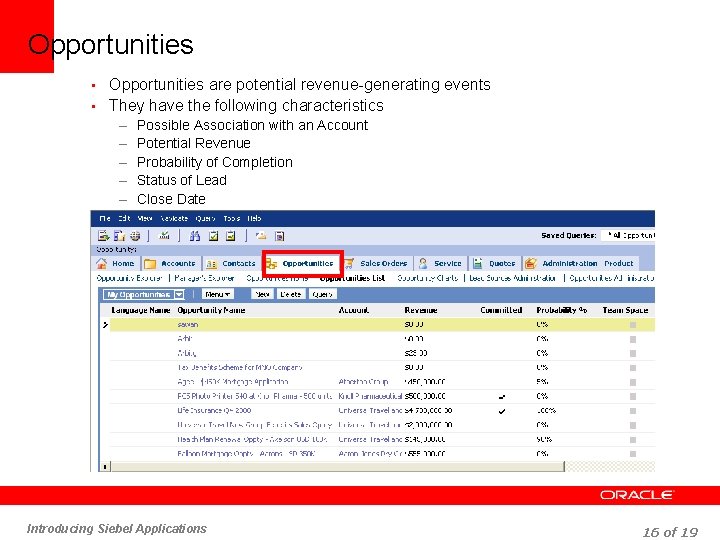Open the Opportunity Explorer view link
Viewport: 720px width, 540px height.
129,278
